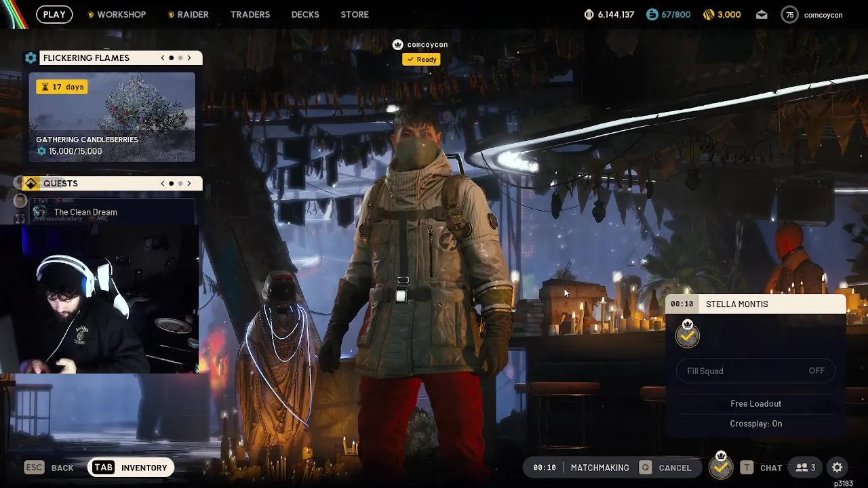
Task: Open the mailbox envelope icon
Action: (762, 14)
